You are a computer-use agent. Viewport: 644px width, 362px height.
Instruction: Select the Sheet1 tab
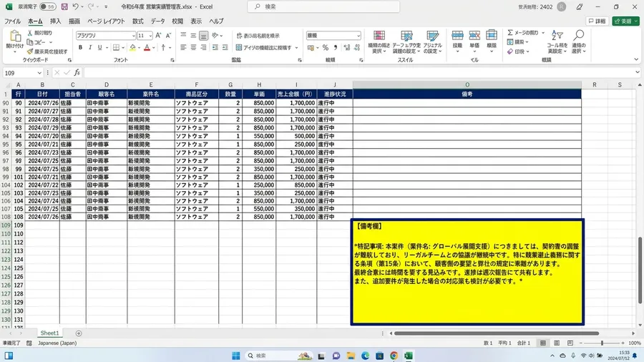click(x=49, y=333)
